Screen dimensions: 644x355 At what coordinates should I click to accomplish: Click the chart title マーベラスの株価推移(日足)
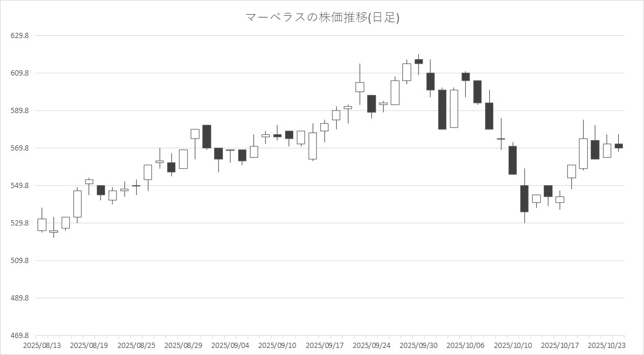(x=322, y=18)
